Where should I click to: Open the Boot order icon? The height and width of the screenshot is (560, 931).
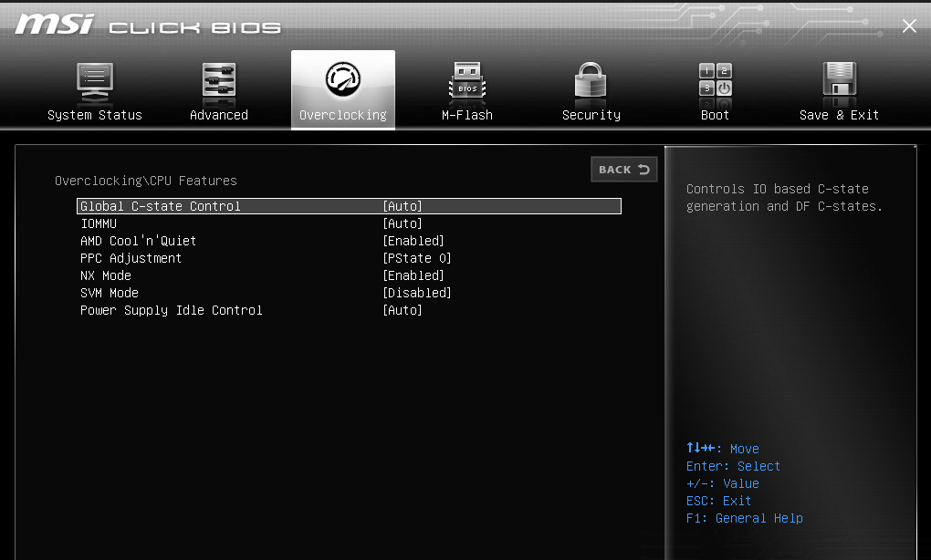[715, 80]
